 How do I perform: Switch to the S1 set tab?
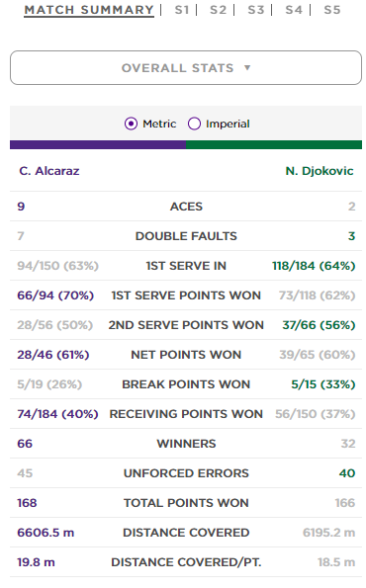[x=182, y=10]
